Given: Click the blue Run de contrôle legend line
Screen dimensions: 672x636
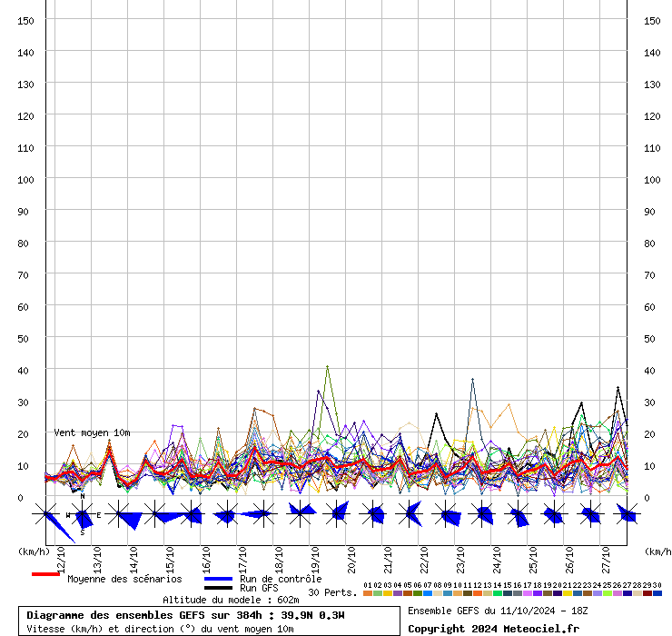Looking at the screenshot, I should click(218, 579).
